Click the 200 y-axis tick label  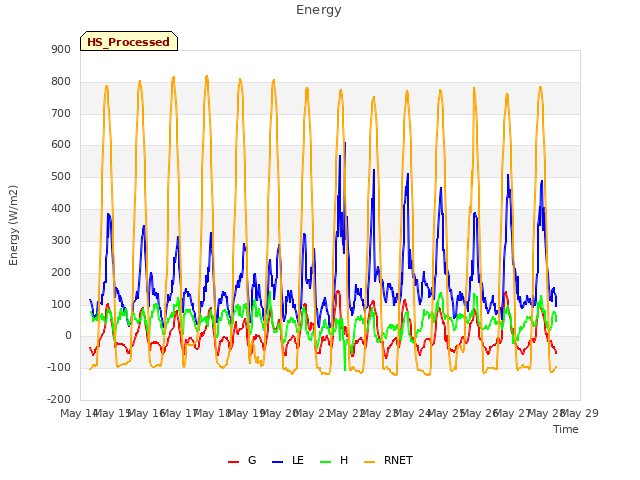pyautogui.click(x=61, y=272)
